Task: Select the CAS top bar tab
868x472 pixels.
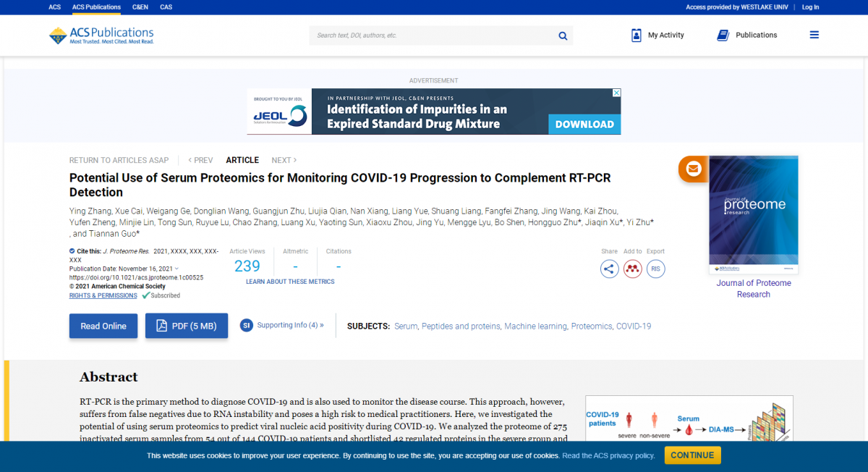Action: click(x=166, y=7)
